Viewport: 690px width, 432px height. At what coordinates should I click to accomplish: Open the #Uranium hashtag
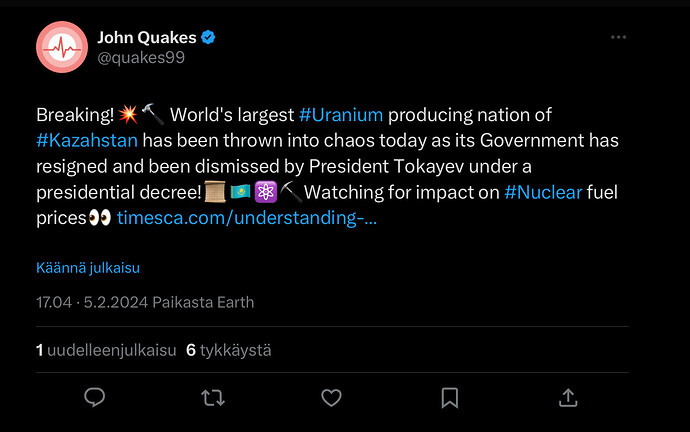point(341,115)
